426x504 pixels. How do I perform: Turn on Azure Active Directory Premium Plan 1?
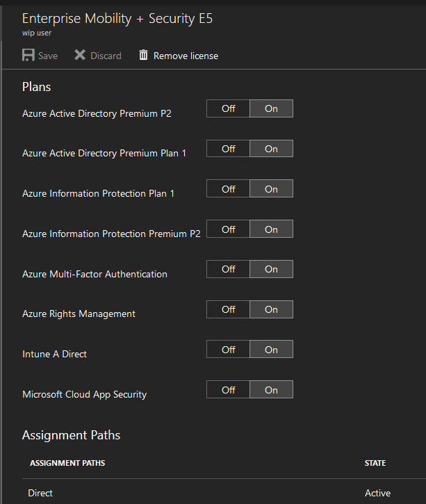click(x=271, y=149)
